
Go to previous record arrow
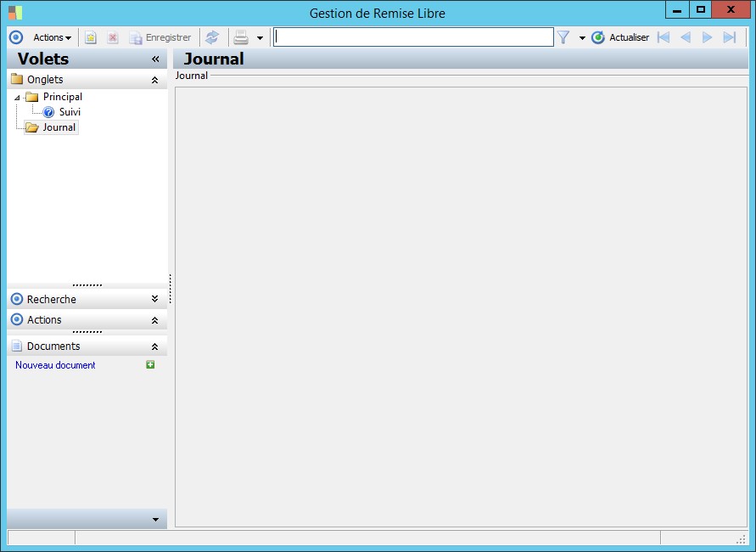pos(685,37)
